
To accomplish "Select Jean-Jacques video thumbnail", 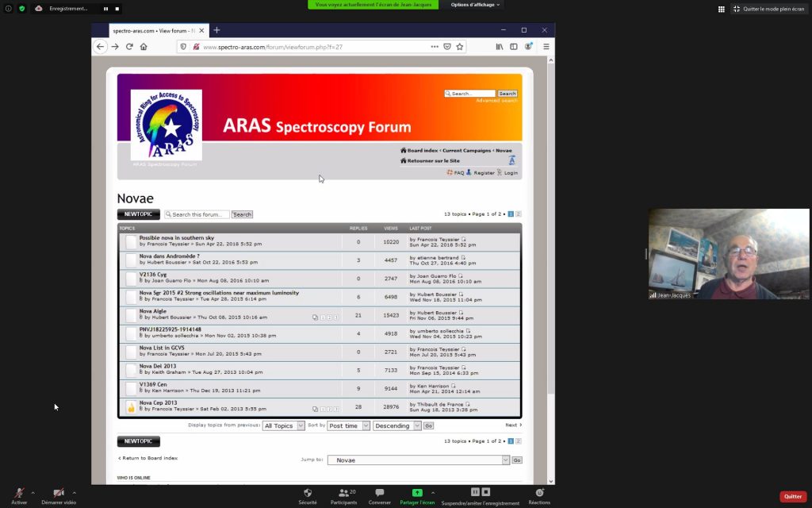I will [x=729, y=254].
